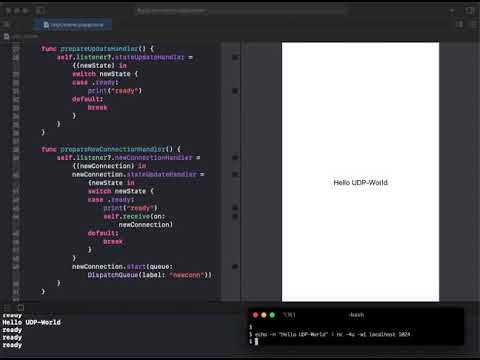Click the "-bash" title of the Terminal window
The image size is (480, 360).
(x=356, y=315)
